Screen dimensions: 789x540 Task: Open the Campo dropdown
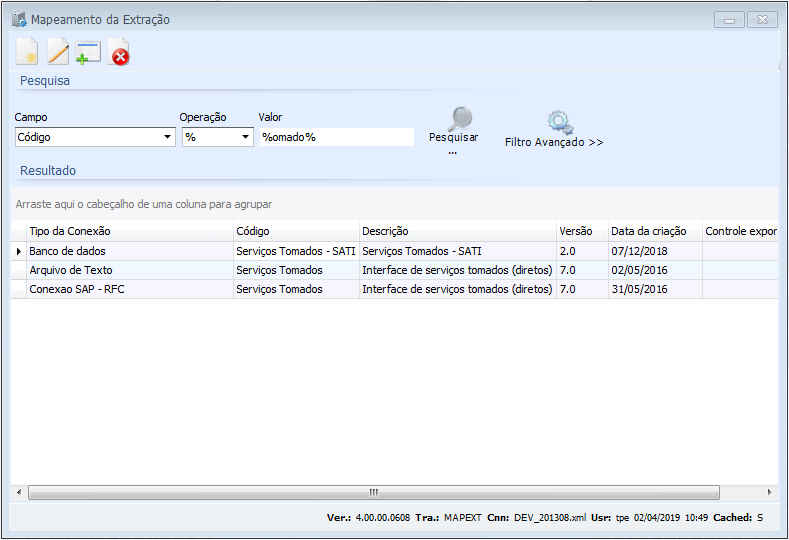click(x=167, y=138)
